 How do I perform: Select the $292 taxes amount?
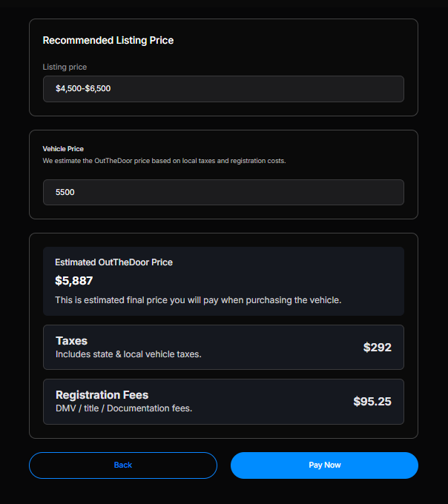pyautogui.click(x=377, y=347)
